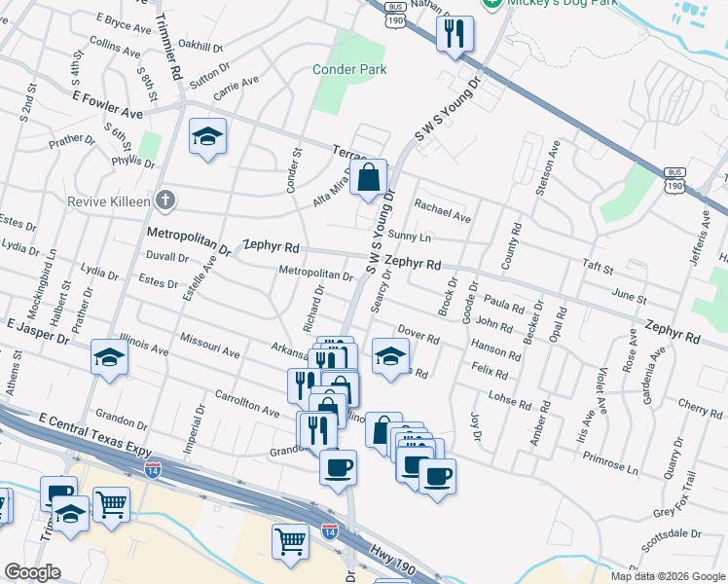
Task: Click the I-14 shield near Hwy 190
Action: [329, 530]
